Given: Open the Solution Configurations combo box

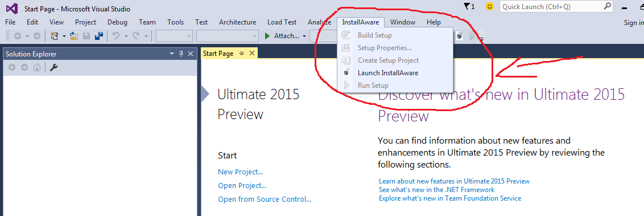Looking at the screenshot, I should pos(174,36).
